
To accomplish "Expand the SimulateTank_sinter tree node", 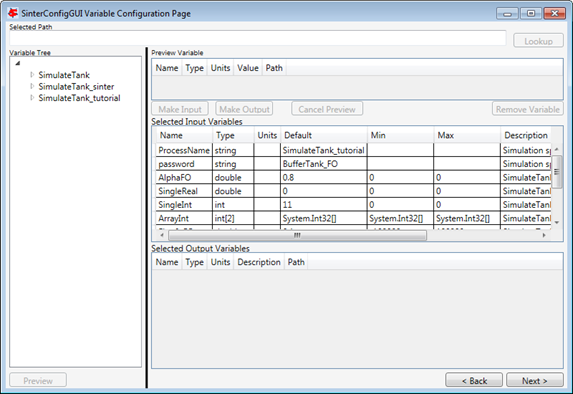I will pos(32,86).
